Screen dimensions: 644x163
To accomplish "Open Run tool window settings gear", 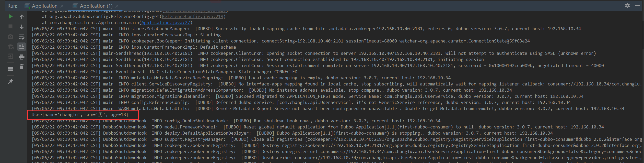I will click(x=627, y=6).
